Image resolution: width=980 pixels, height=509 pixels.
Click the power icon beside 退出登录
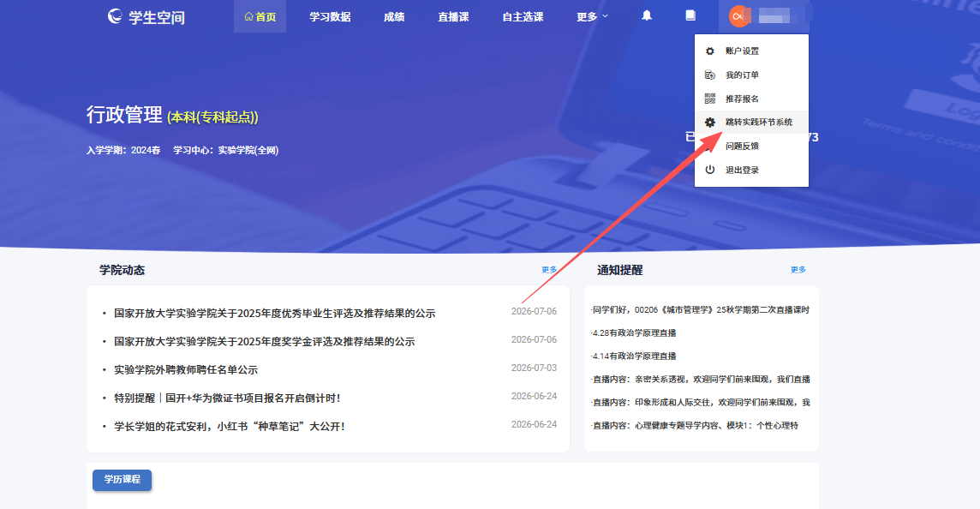pos(710,170)
